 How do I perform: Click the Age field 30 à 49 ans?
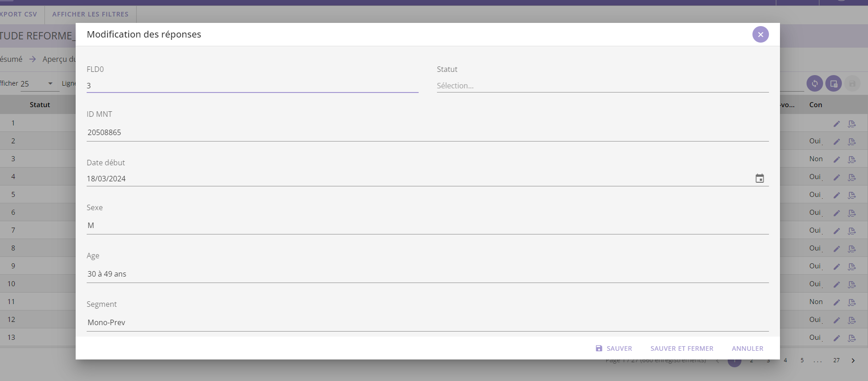click(x=427, y=274)
